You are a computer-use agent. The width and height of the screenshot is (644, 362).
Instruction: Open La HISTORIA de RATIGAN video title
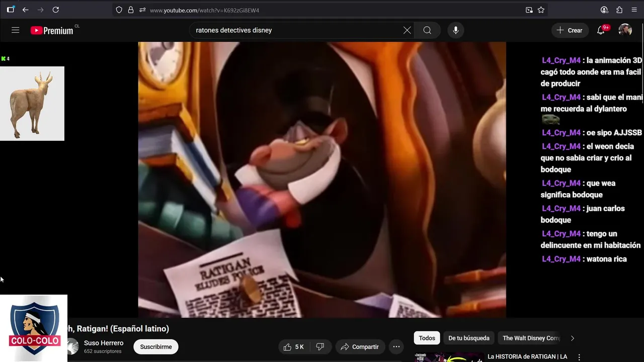pyautogui.click(x=527, y=356)
